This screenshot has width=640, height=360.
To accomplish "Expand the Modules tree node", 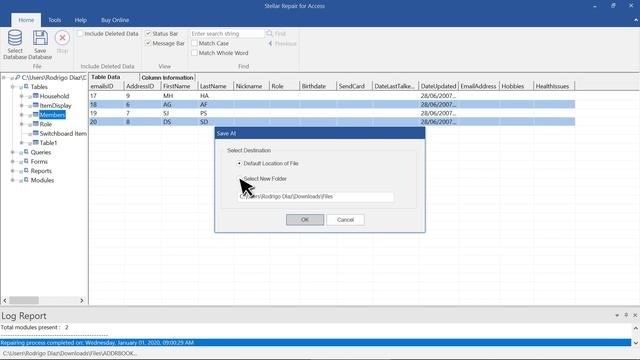I will click(13, 180).
